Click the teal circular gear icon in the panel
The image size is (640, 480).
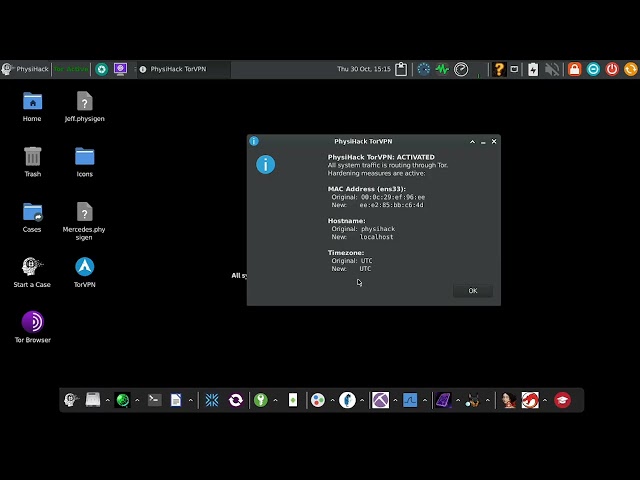click(102, 69)
